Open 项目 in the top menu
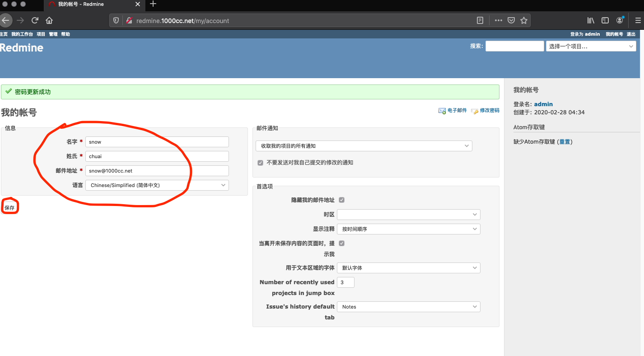 tap(41, 34)
